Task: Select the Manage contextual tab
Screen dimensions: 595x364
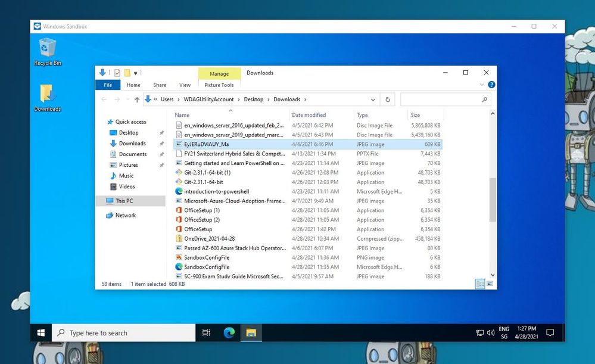Action: tap(219, 74)
